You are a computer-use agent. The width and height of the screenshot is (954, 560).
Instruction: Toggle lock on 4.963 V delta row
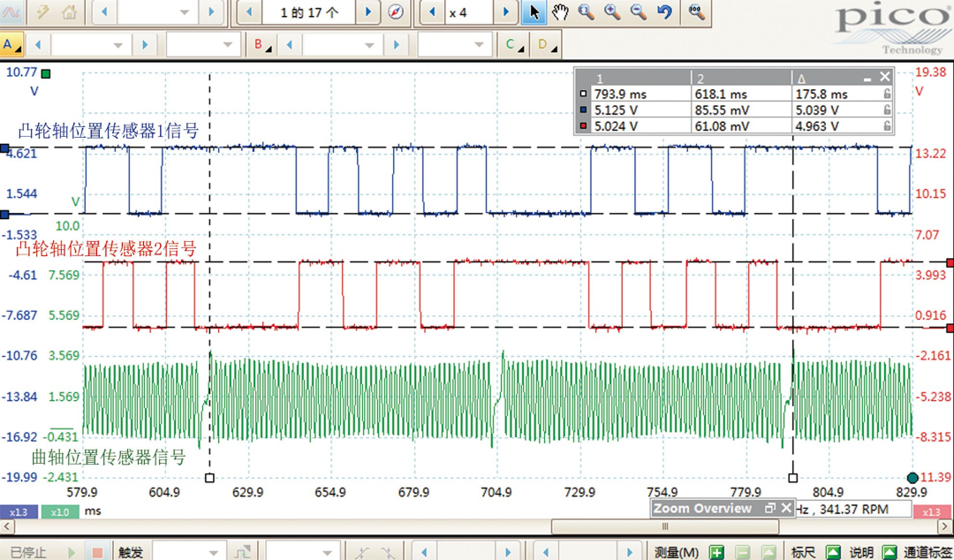(887, 126)
